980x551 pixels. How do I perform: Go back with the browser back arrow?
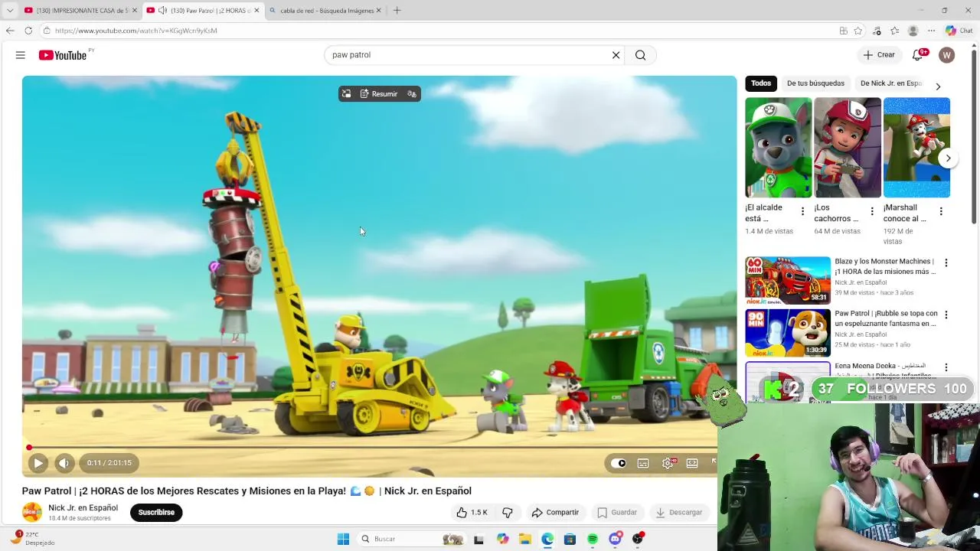point(10,31)
